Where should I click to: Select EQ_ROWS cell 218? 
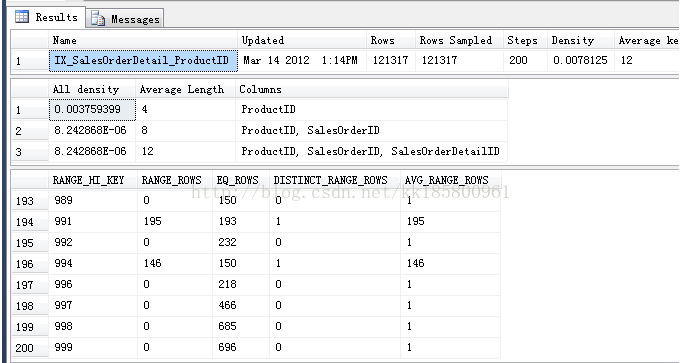[x=241, y=284]
